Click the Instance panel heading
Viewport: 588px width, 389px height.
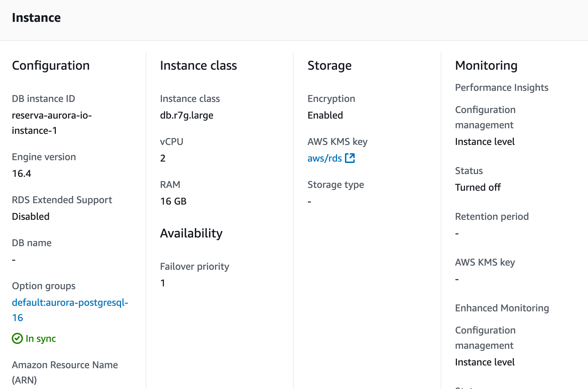(x=36, y=18)
